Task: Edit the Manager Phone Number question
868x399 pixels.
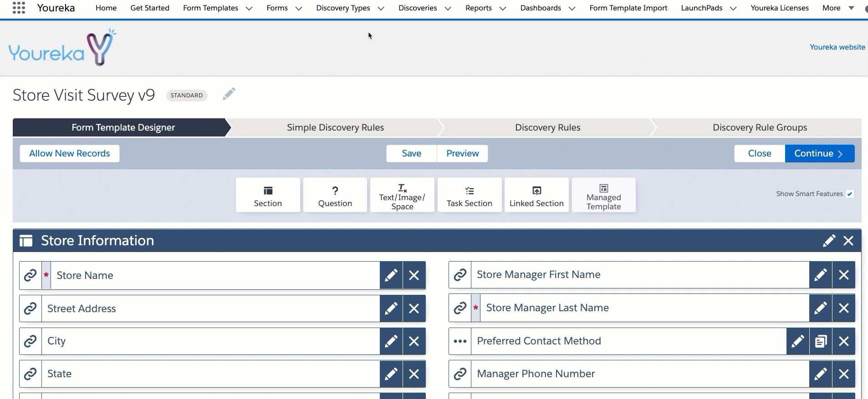Action: pos(821,374)
